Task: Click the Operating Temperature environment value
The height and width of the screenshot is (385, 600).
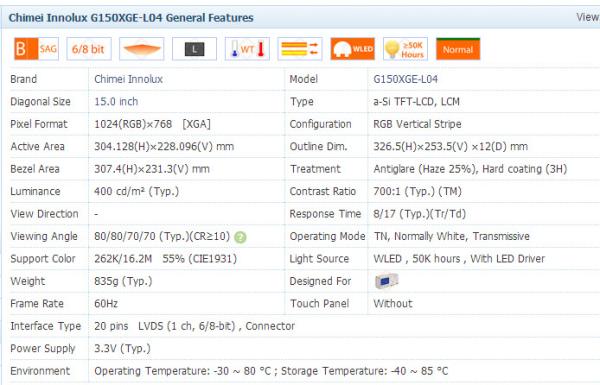Action: pos(271,371)
